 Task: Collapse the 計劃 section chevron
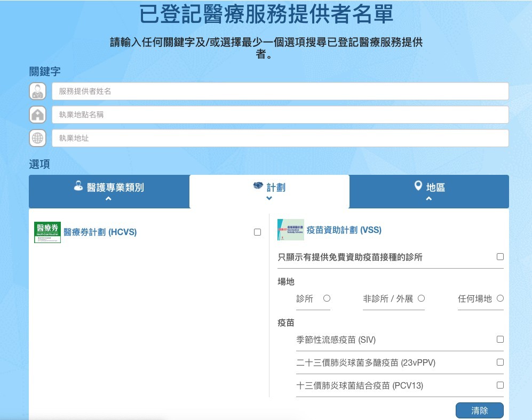pyautogui.click(x=269, y=198)
